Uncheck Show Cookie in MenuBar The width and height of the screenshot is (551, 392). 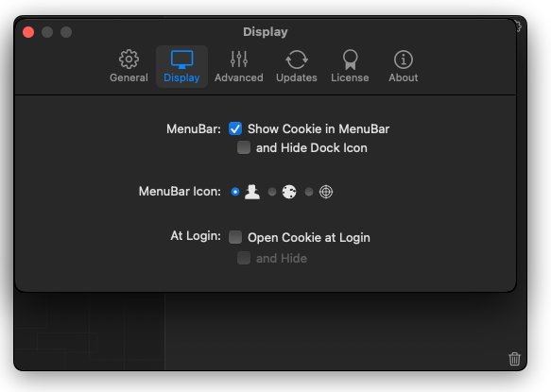click(x=235, y=128)
